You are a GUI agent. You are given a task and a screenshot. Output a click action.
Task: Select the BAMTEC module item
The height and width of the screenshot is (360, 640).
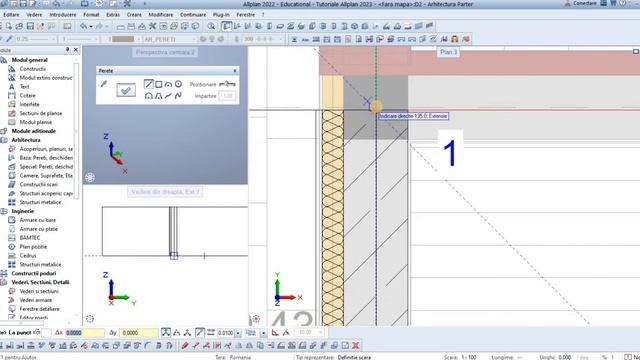pyautogui.click(x=30, y=238)
